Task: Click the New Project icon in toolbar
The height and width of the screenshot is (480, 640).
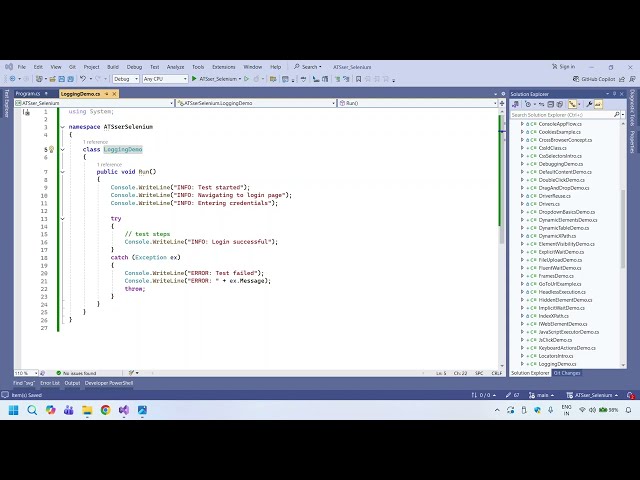Action: (x=39, y=79)
